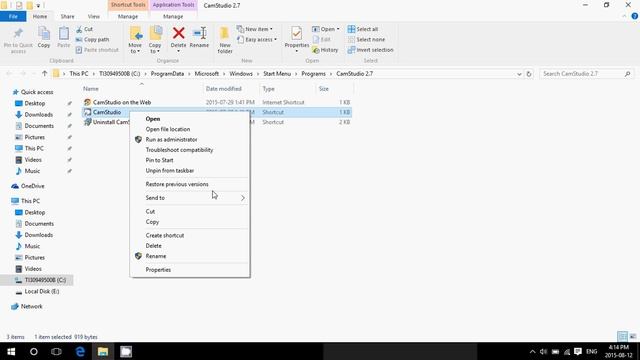Choose Restore previous versions
Image resolution: width=640 pixels, height=360 pixels.
(190, 184)
